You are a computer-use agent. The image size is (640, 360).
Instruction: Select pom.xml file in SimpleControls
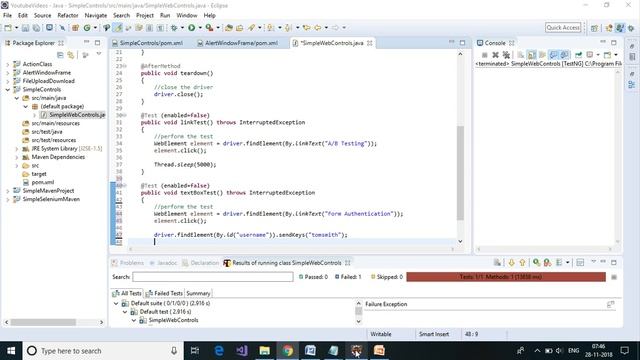(43, 182)
